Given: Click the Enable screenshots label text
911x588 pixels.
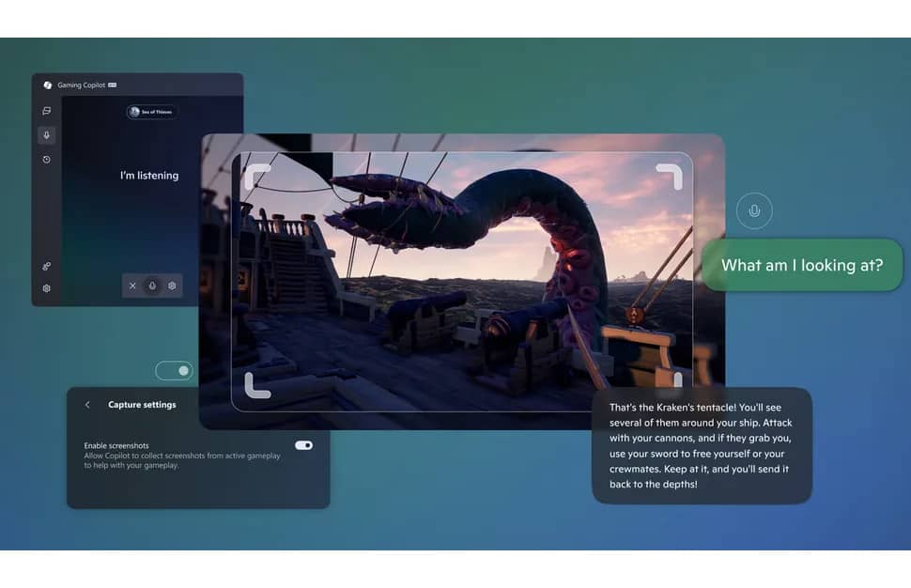Looking at the screenshot, I should point(116,445).
